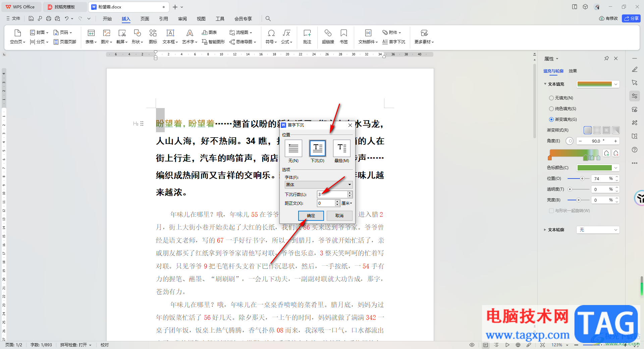The width and height of the screenshot is (644, 349).
Task: Click the add gradient stop icon
Action: [606, 153]
